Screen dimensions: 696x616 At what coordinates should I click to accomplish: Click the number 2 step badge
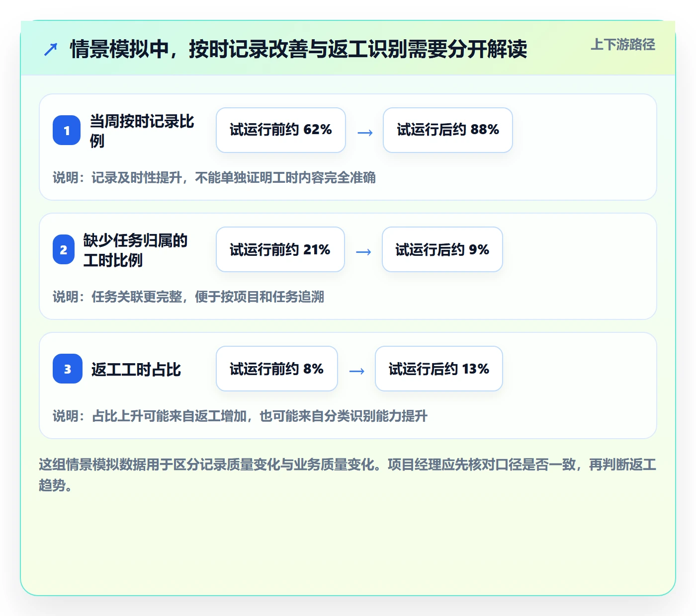(x=64, y=249)
